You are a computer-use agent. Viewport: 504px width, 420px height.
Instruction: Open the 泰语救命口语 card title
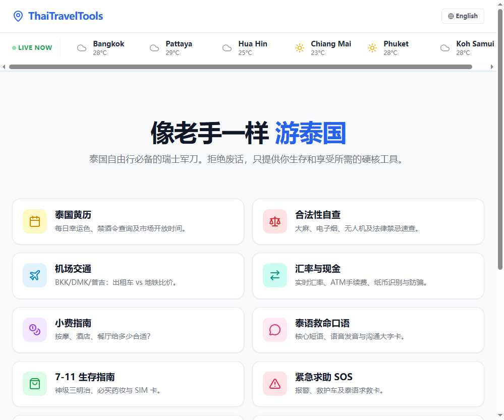point(322,323)
